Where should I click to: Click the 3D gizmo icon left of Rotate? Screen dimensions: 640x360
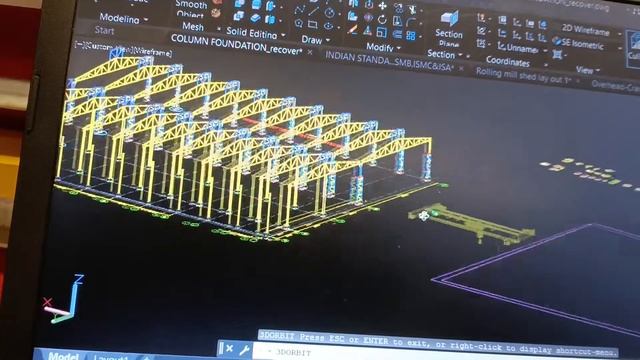[368, 18]
